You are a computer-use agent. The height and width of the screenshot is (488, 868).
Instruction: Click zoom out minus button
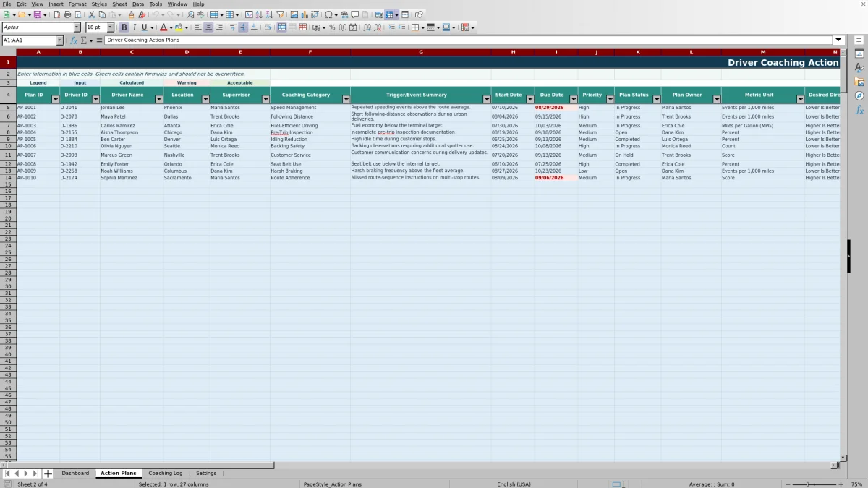[x=788, y=484]
